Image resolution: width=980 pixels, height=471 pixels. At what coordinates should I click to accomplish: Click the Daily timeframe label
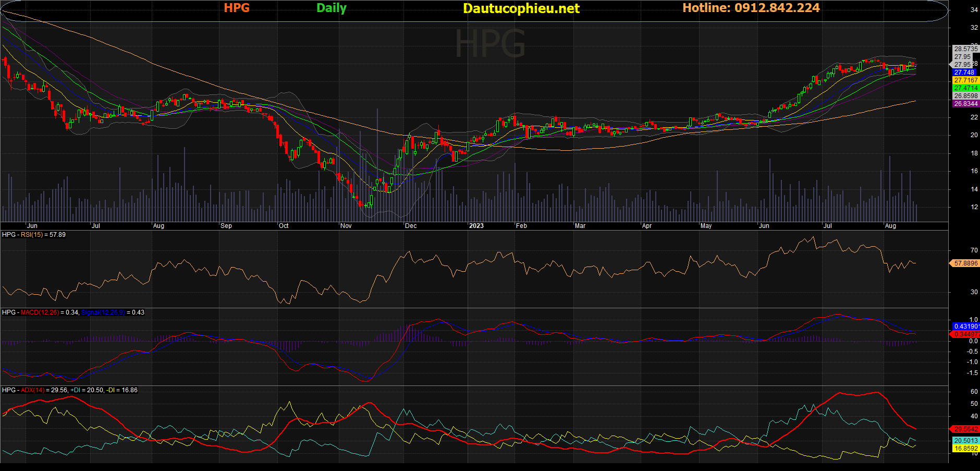click(x=332, y=8)
